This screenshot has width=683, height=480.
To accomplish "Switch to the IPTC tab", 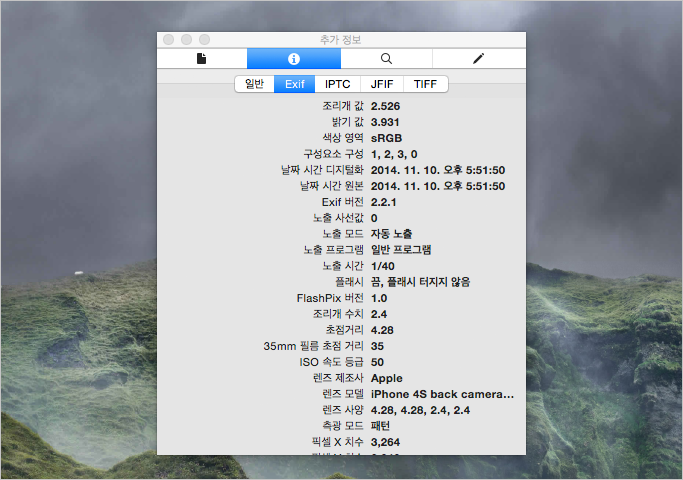I will (x=338, y=84).
